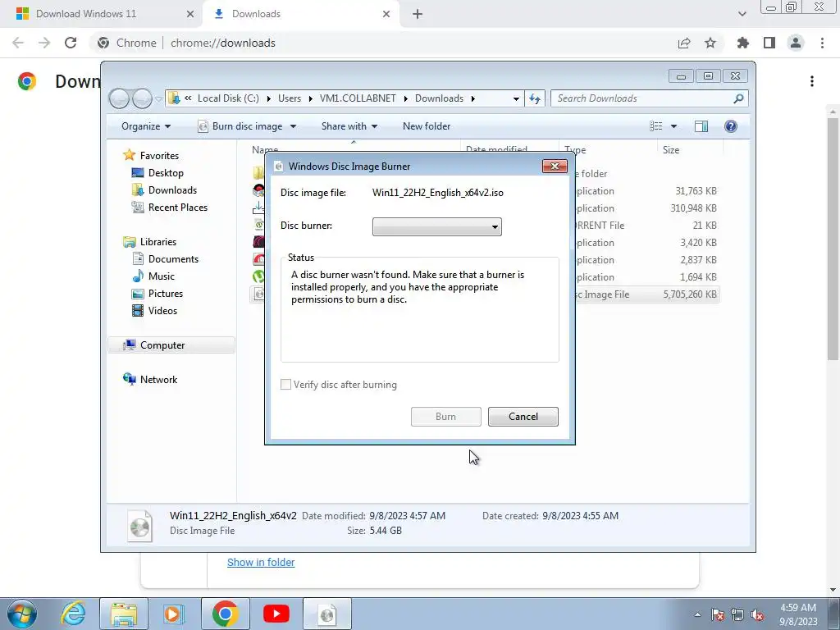
Task: Click Local Disk (C:) in the breadcrumb
Action: pos(228,98)
